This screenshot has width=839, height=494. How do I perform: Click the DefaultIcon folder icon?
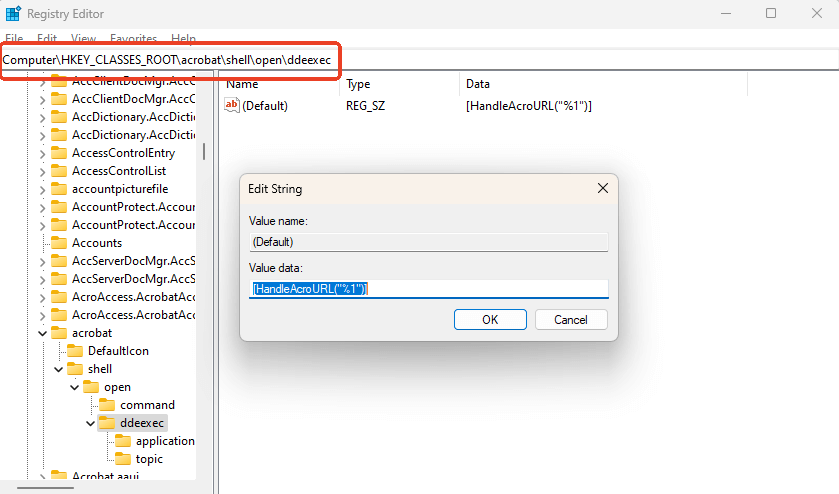tap(74, 351)
